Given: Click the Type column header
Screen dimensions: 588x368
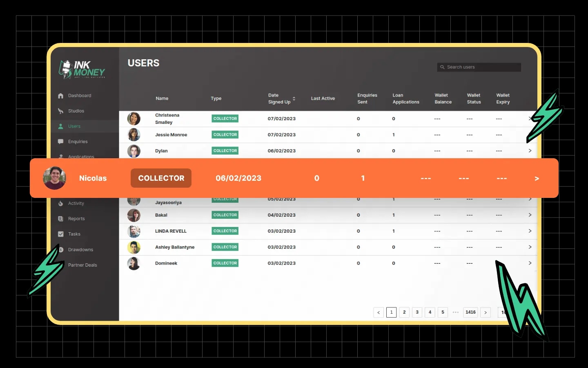Looking at the screenshot, I should pos(216,99).
